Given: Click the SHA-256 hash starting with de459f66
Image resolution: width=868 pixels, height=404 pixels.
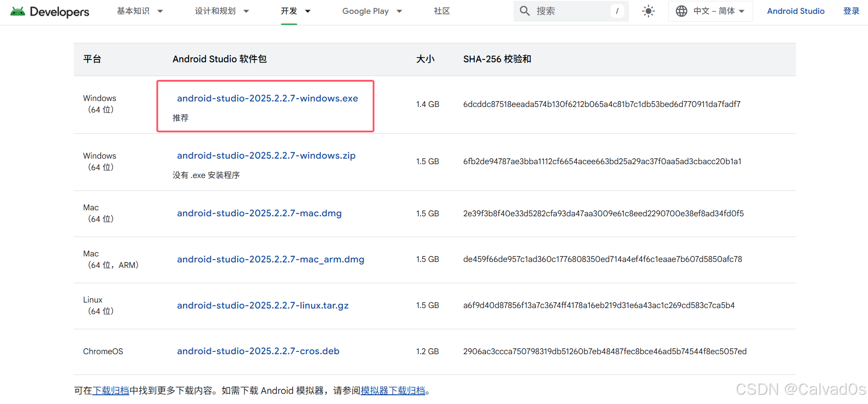Looking at the screenshot, I should 603,259.
